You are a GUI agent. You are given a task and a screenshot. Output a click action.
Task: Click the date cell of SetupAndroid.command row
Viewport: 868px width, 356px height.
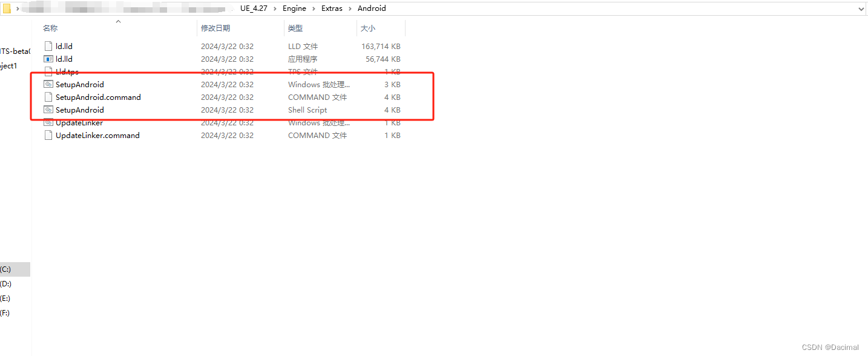coord(227,97)
